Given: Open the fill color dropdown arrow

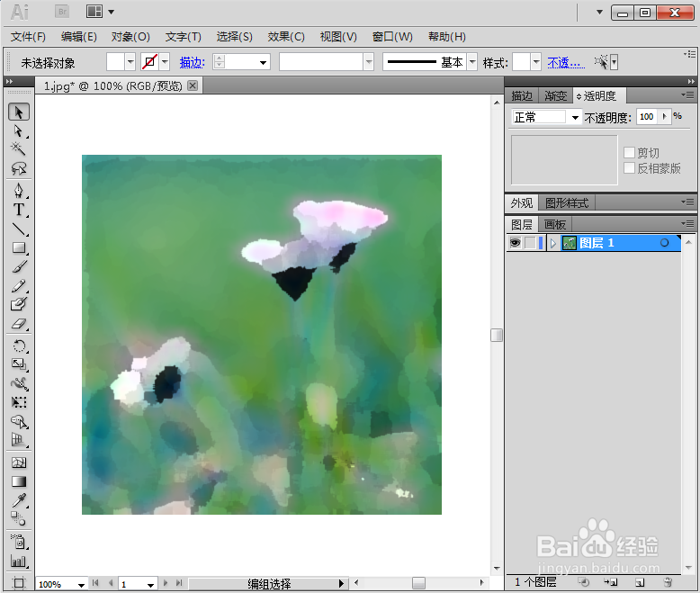Looking at the screenshot, I should point(130,62).
